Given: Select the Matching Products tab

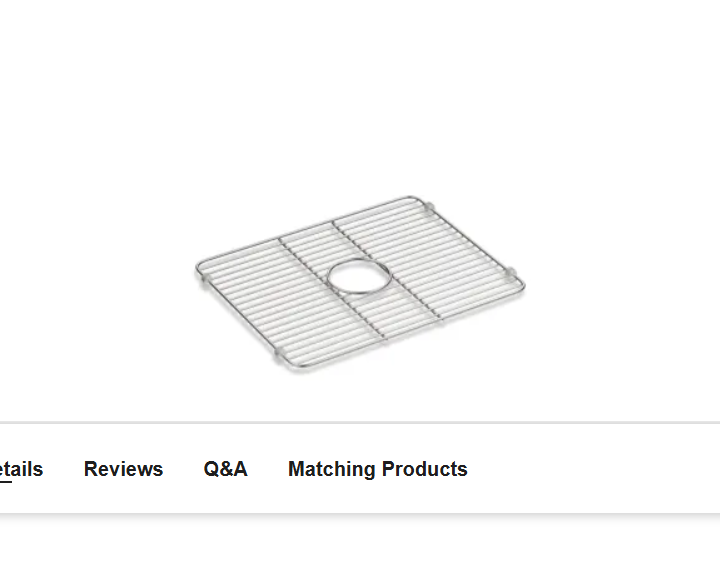Looking at the screenshot, I should click(x=377, y=469).
